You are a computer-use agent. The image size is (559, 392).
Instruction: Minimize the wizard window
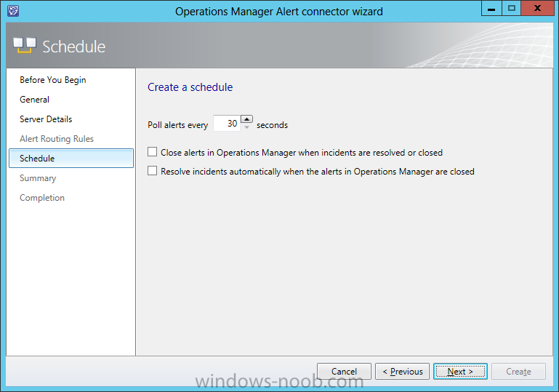[491, 8]
